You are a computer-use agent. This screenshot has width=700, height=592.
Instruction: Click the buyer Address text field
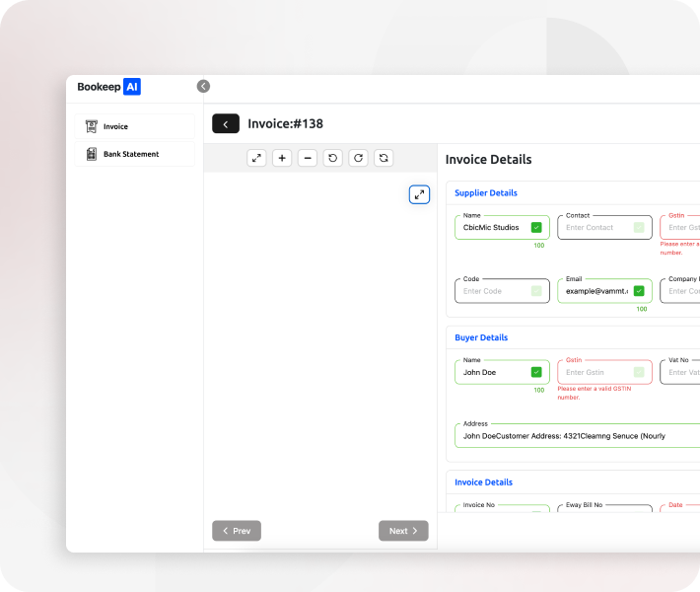(577, 435)
